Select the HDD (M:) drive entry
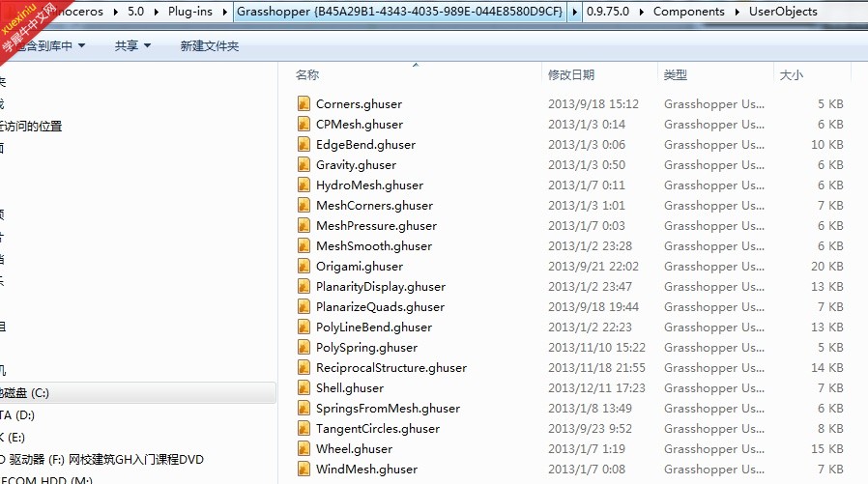The height and width of the screenshot is (484, 868). point(46,479)
